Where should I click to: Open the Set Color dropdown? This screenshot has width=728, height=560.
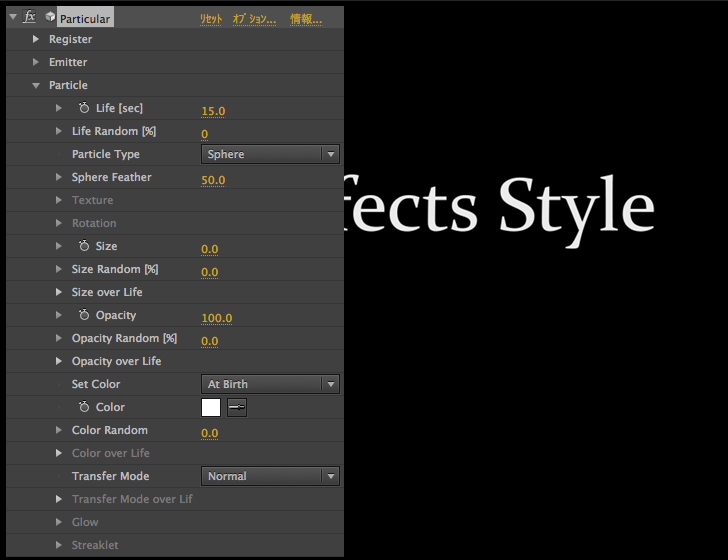pyautogui.click(x=271, y=384)
